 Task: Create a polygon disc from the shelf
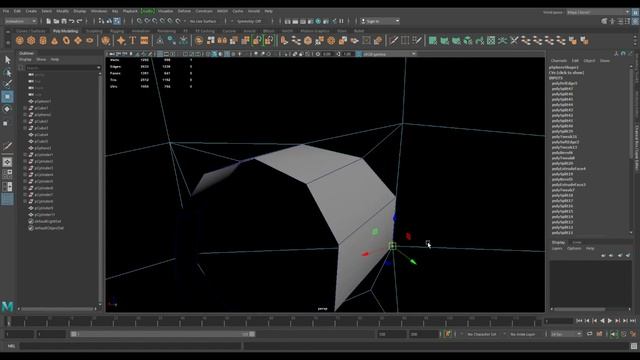[x=89, y=40]
